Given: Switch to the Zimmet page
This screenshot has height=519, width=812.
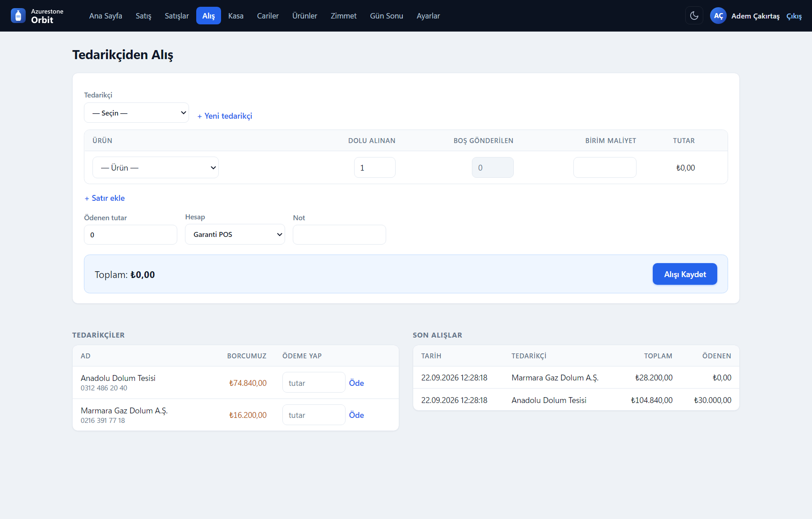Looking at the screenshot, I should click(x=343, y=16).
